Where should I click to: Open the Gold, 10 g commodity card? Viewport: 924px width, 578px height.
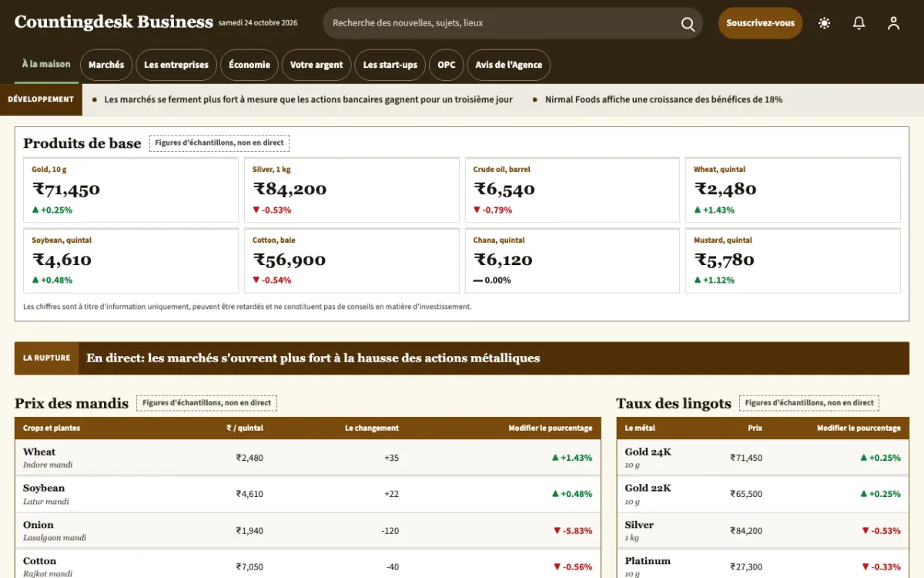131,190
